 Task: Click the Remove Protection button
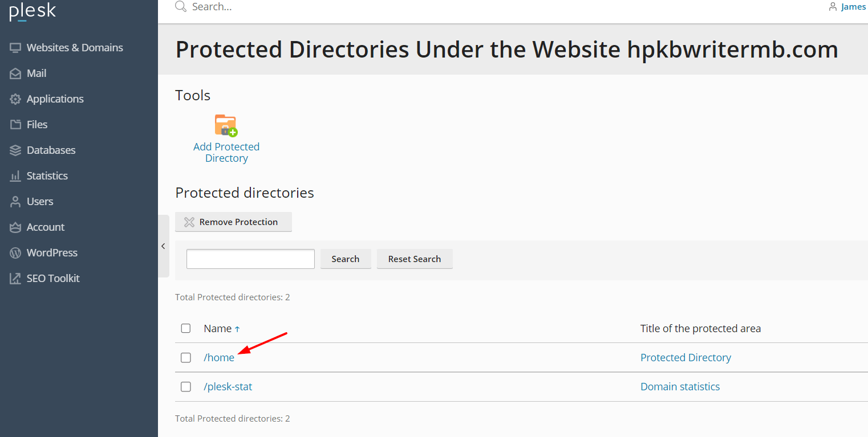[233, 222]
